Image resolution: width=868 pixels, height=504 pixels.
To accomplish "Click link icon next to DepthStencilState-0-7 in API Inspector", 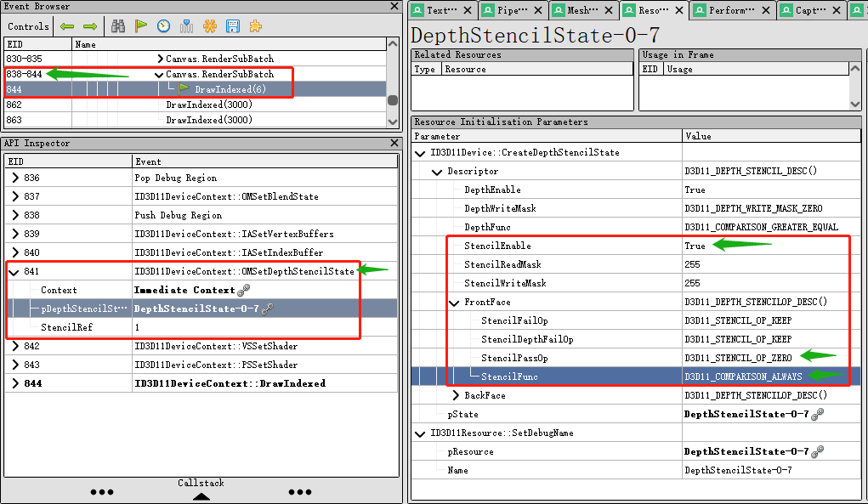I will [268, 309].
